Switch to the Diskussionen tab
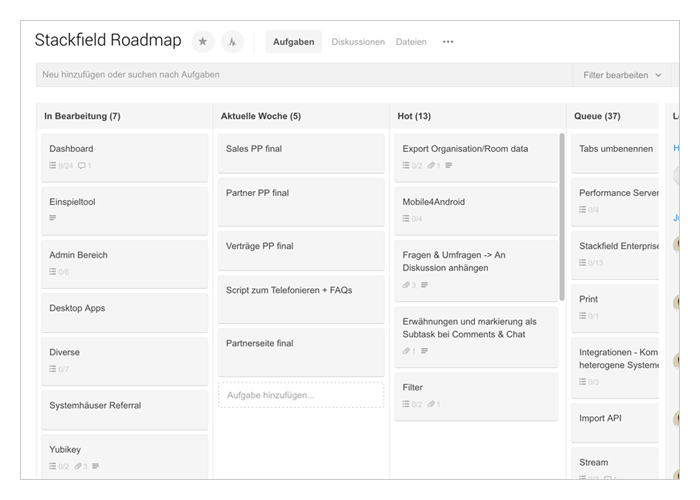700x500 pixels. 358,42
